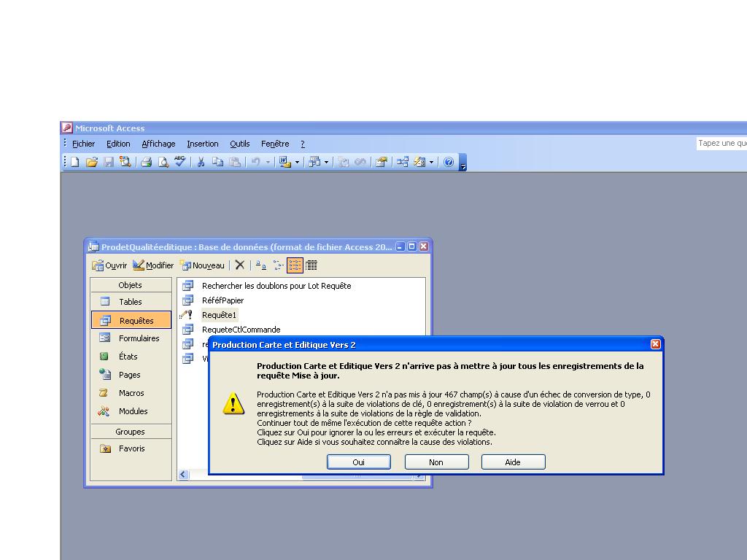
Task: Open the Insertion menu
Action: pos(203,144)
